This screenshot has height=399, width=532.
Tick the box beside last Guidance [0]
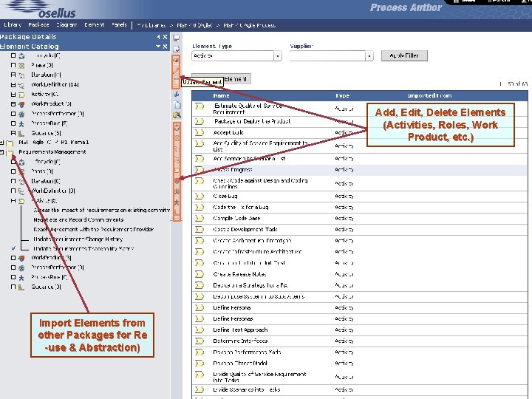13,287
